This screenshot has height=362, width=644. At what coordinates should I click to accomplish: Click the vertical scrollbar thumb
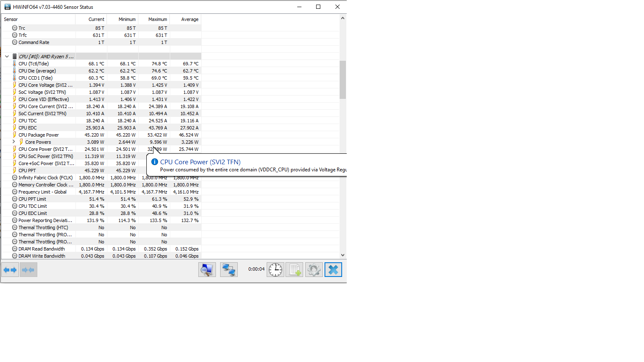pos(343,80)
